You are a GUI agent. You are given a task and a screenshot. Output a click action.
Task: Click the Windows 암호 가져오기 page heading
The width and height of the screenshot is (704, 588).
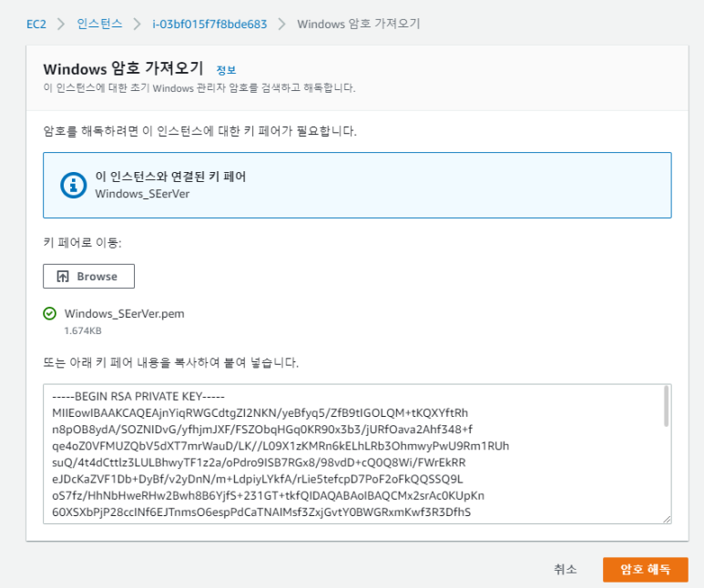(x=124, y=68)
